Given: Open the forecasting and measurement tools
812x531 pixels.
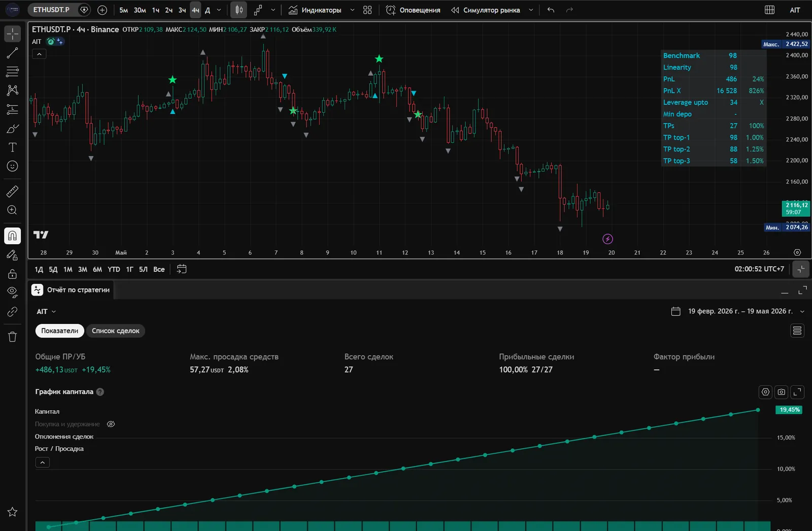Looking at the screenshot, I should click(12, 109).
